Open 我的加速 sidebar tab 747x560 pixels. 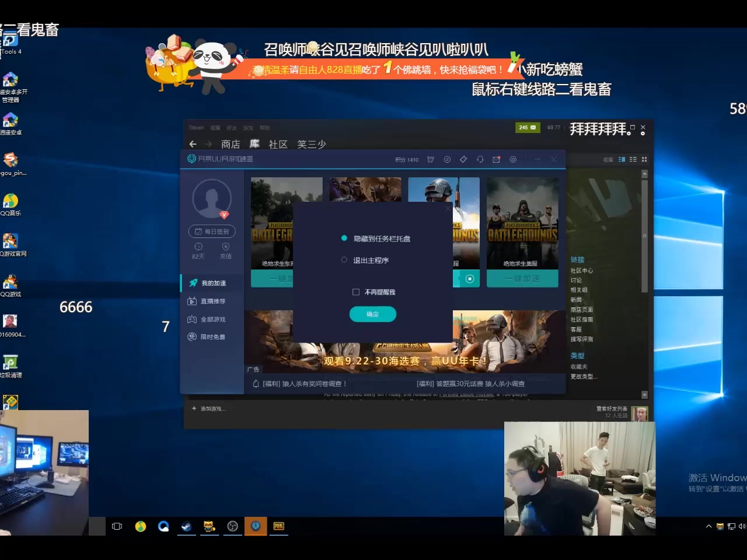coord(212,283)
